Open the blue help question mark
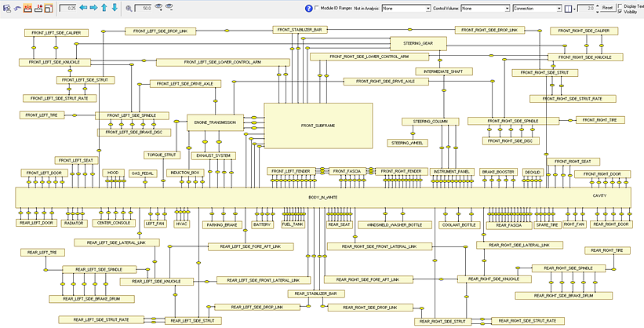Screen dimensions: 644x328 307,8
